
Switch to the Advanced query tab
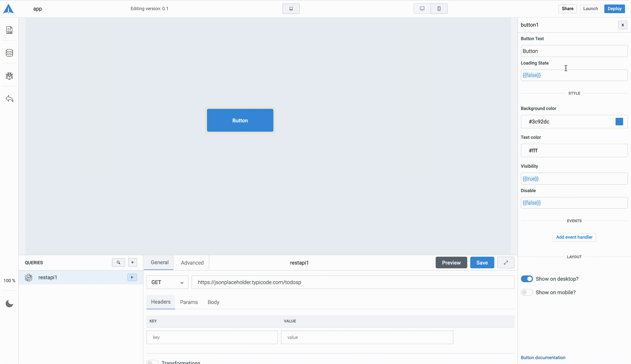[192, 263]
